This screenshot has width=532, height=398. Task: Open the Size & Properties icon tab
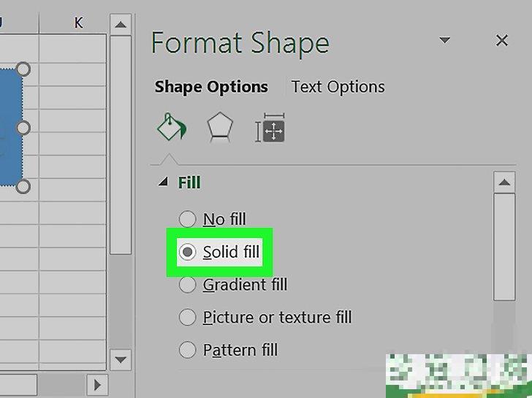point(269,130)
